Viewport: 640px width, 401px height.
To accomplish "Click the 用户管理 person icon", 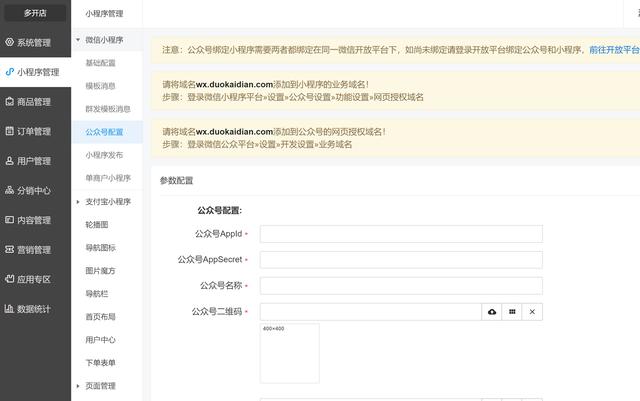I will pos(9,161).
